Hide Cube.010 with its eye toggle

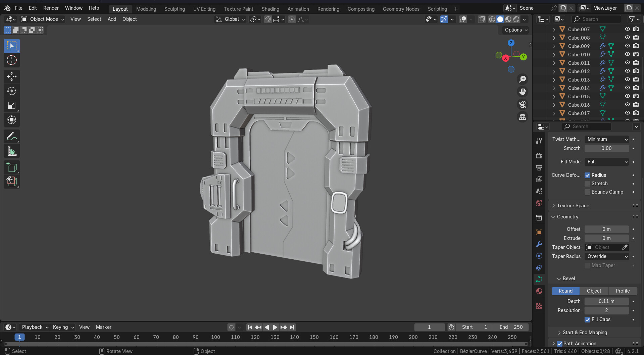627,54
